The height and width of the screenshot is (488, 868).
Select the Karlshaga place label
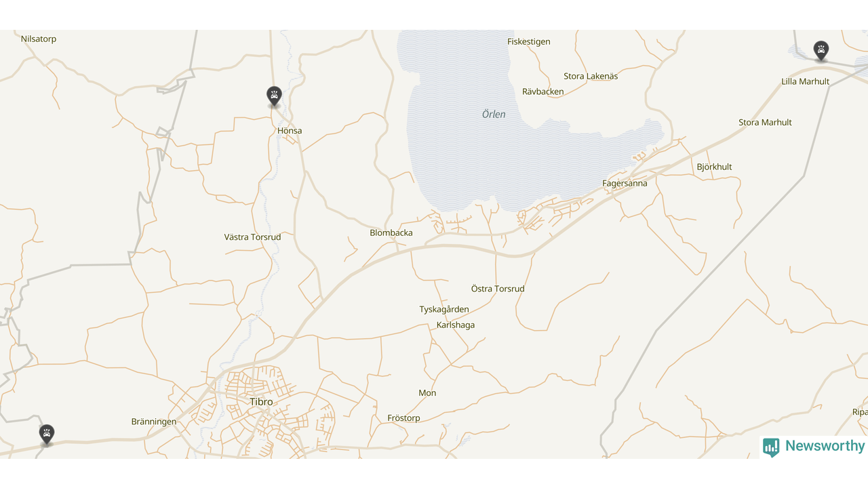[x=456, y=325]
